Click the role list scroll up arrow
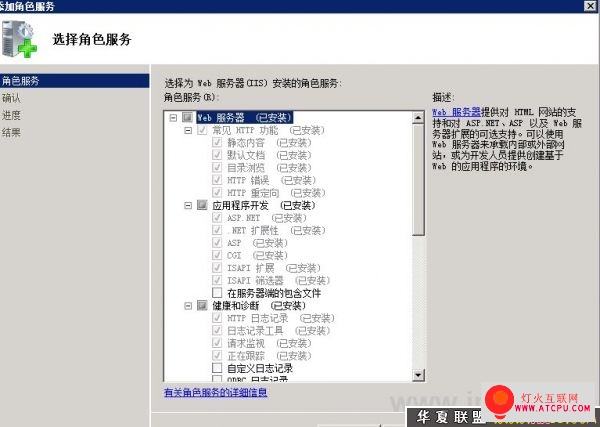This screenshot has width=600, height=427. click(418, 117)
